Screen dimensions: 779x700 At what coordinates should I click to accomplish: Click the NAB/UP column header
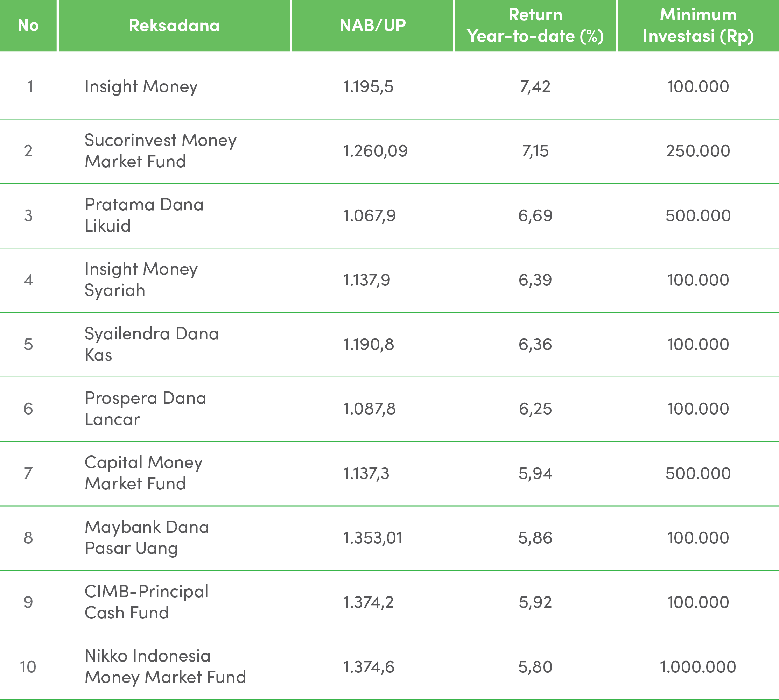tap(373, 26)
